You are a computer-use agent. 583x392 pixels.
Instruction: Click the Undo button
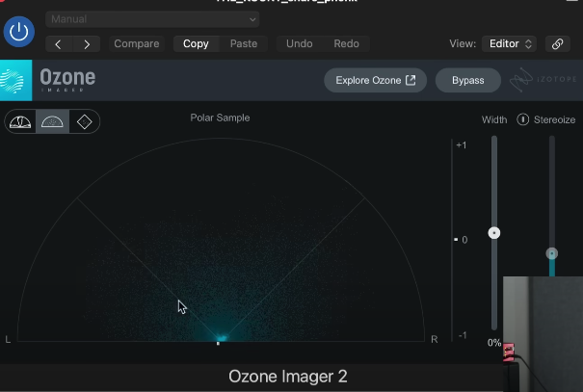pyautogui.click(x=300, y=44)
